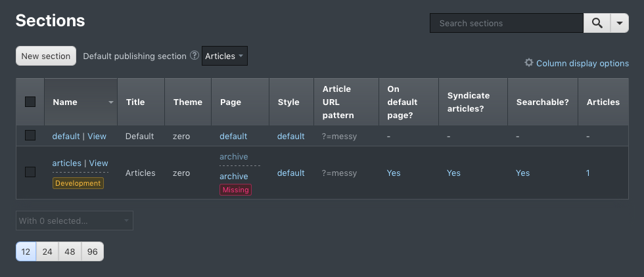Click the magnifying glass search button
This screenshot has width=644, height=277.
pos(597,23)
